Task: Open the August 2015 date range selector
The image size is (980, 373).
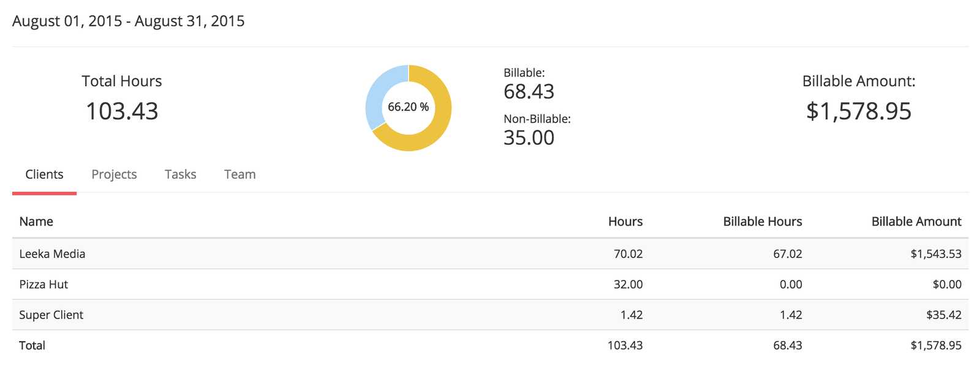Action: click(x=128, y=21)
